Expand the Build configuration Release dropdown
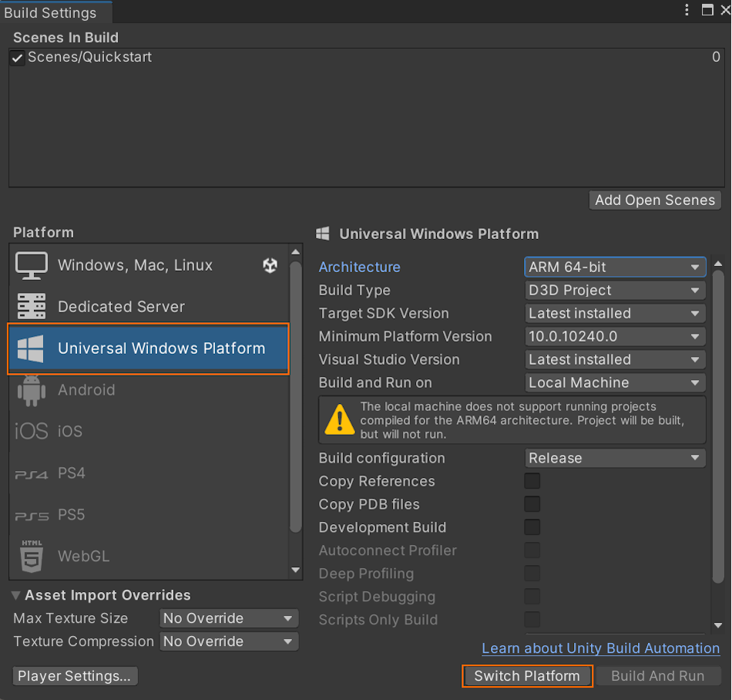732x700 pixels. click(615, 458)
